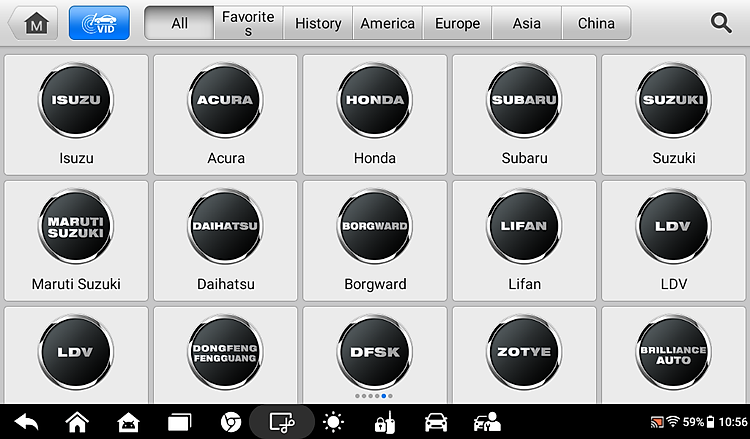This screenshot has height=439, width=750.
Task: Show recent apps
Action: (x=179, y=422)
